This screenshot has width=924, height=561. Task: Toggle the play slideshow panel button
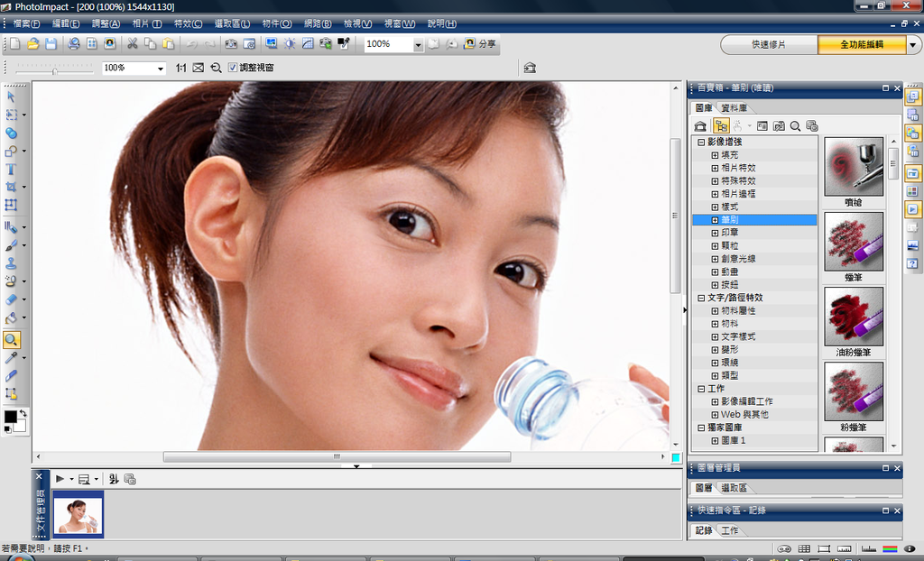[x=912, y=209]
